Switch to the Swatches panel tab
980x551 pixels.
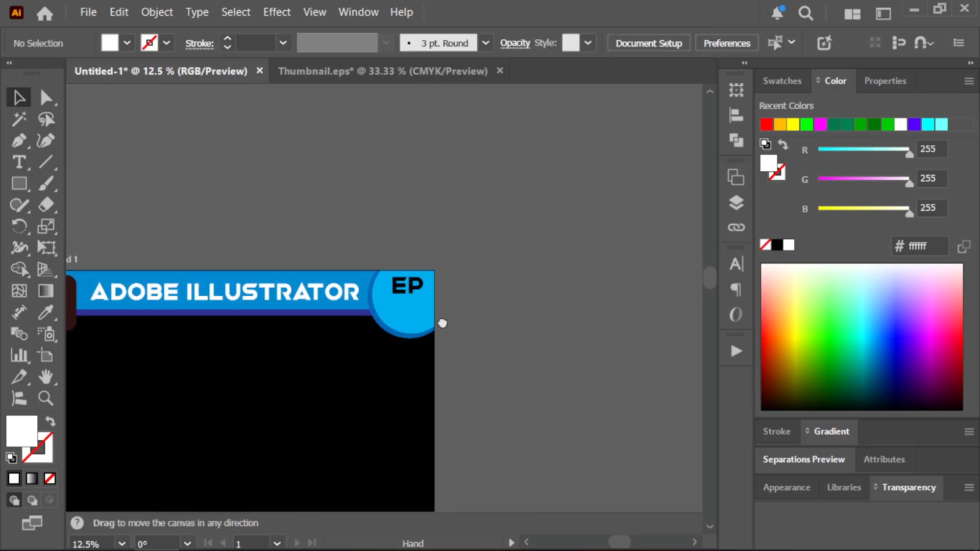[x=782, y=81]
